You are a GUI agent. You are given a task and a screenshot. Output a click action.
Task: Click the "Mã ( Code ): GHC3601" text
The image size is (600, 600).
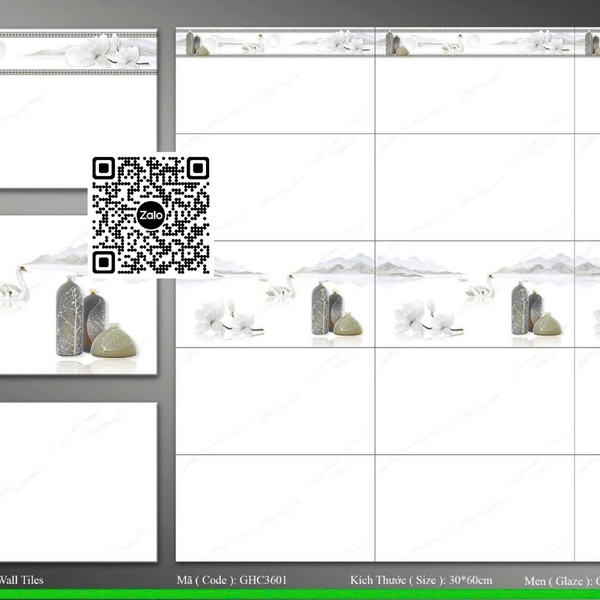231,580
